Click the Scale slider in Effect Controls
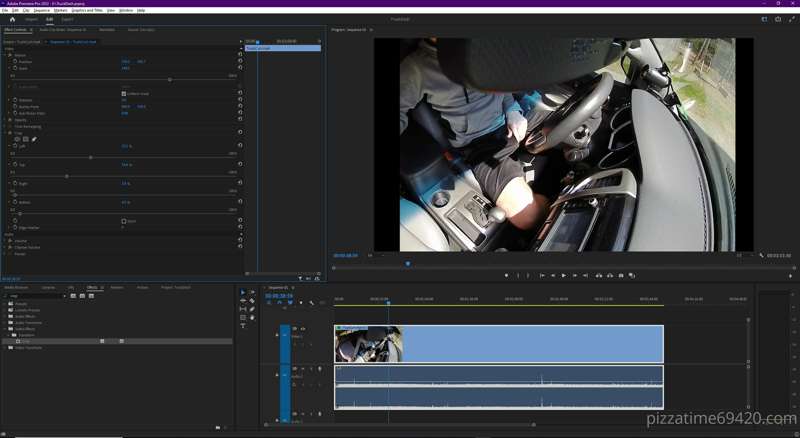The width and height of the screenshot is (800, 438). coord(169,79)
